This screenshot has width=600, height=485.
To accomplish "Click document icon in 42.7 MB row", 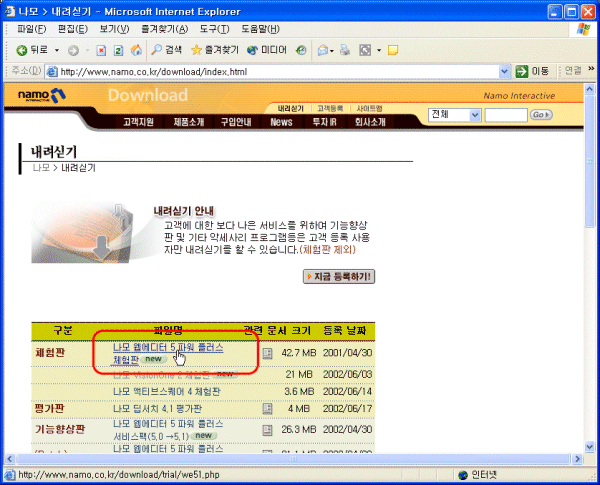I will [x=267, y=353].
